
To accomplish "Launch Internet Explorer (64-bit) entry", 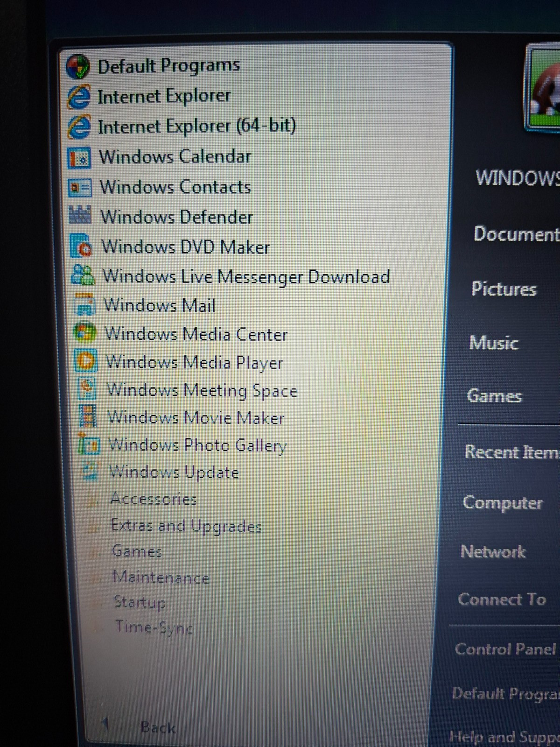I will (196, 127).
